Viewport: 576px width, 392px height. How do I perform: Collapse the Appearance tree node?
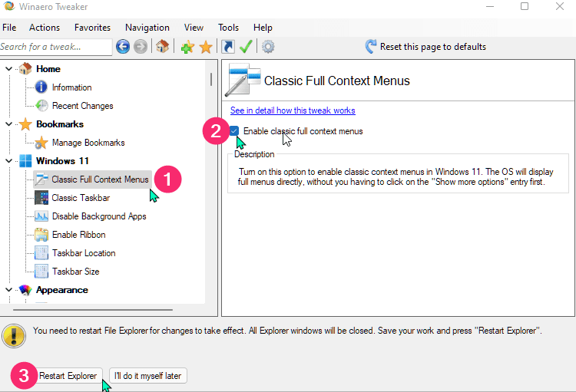8,290
